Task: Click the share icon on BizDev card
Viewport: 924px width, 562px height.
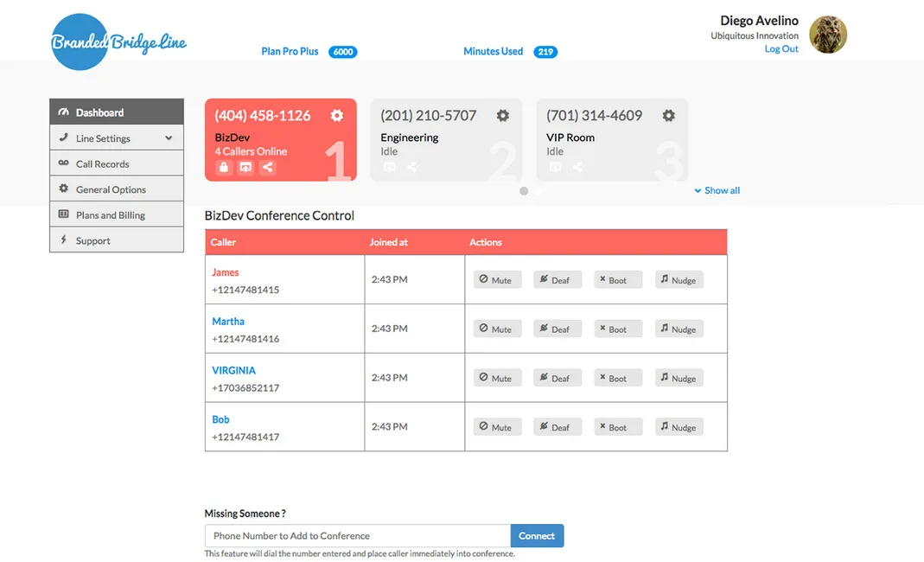Action: (x=267, y=167)
